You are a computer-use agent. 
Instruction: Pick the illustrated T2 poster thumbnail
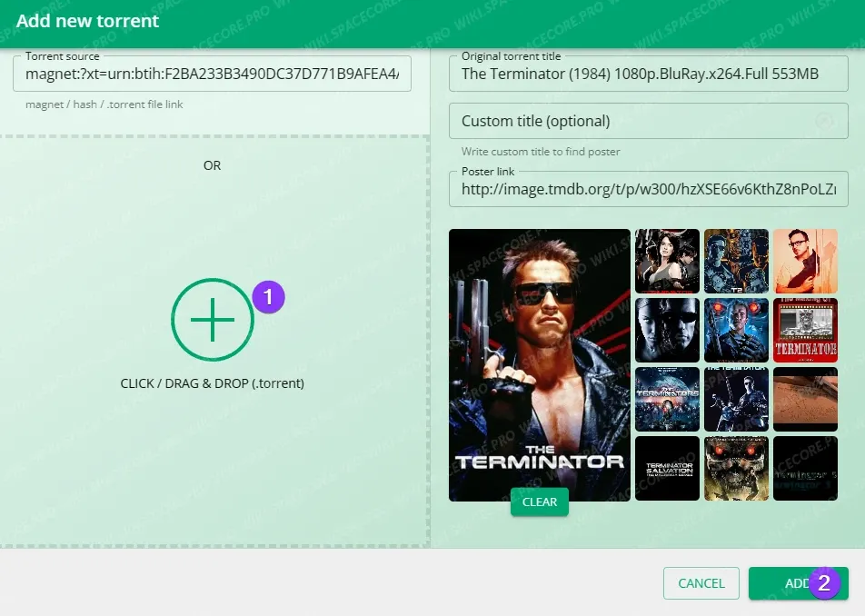point(736,262)
